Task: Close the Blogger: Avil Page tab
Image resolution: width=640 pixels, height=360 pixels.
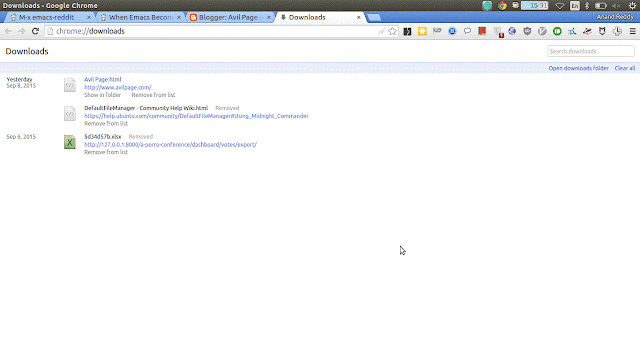Action: pos(269,17)
